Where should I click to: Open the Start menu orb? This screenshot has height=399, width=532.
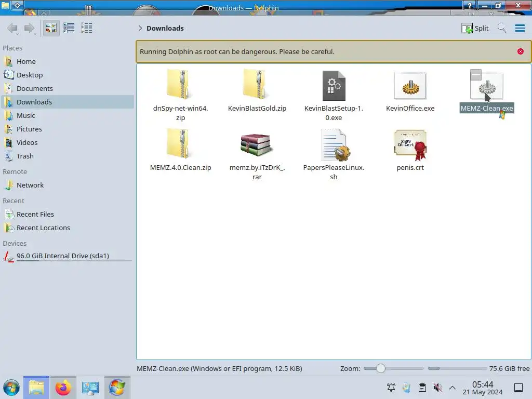click(11, 388)
